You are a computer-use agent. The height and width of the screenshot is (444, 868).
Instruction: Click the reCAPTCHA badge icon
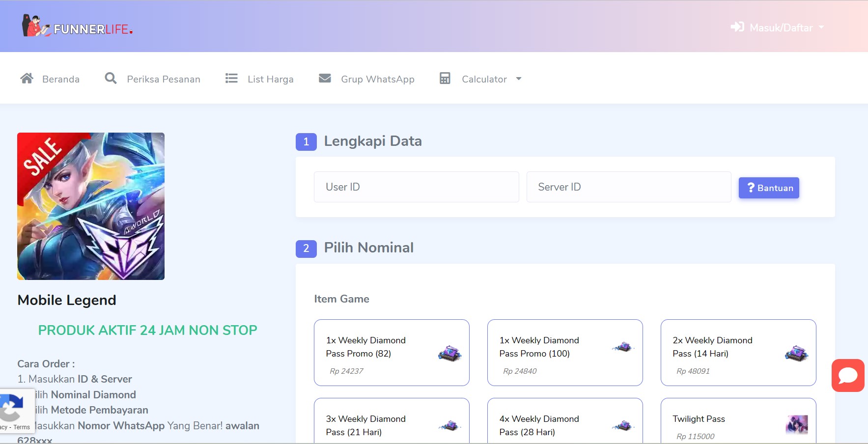pos(11,407)
